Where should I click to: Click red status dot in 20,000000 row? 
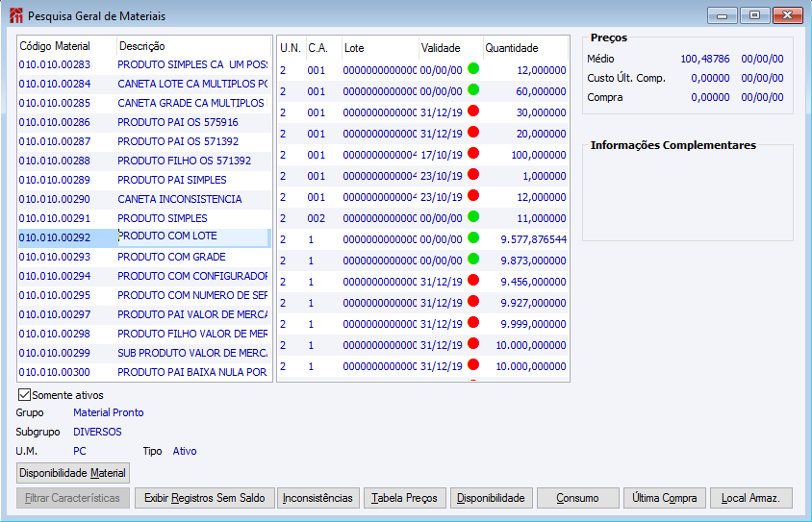click(473, 132)
